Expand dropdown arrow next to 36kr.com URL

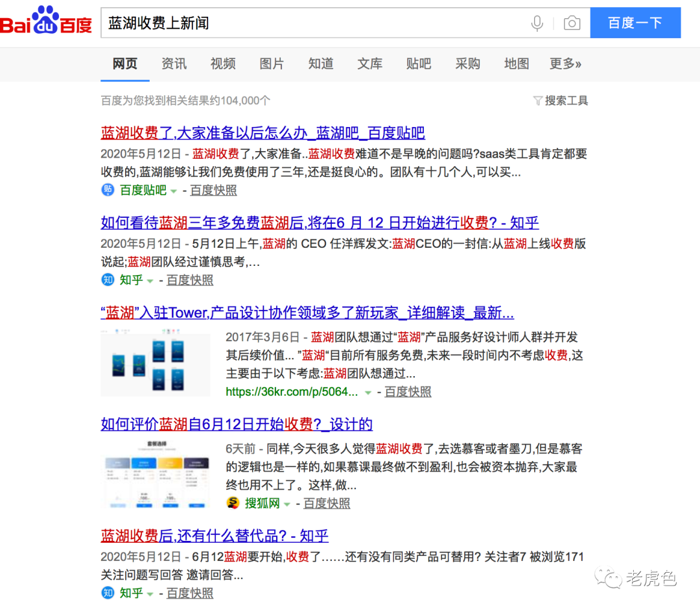[x=368, y=393]
